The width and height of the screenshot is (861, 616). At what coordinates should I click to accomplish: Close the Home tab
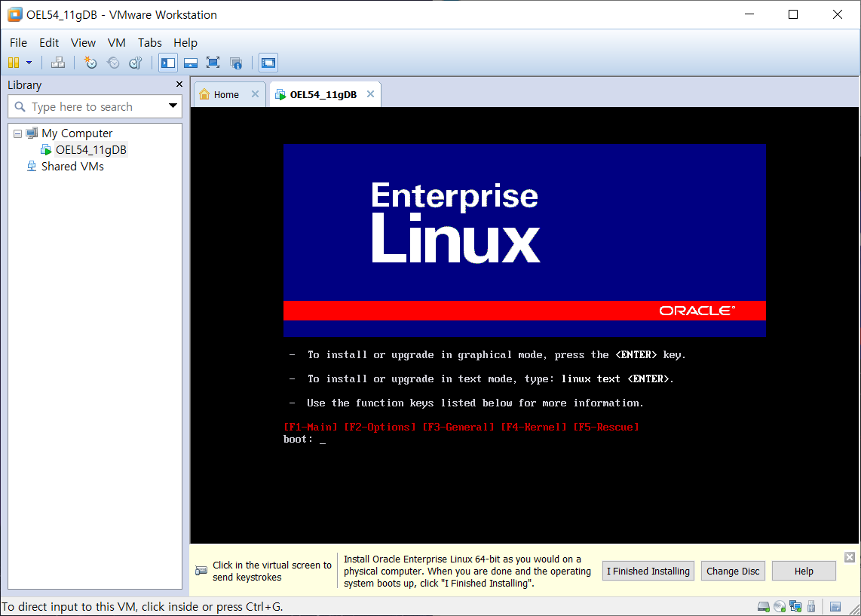[x=255, y=94]
